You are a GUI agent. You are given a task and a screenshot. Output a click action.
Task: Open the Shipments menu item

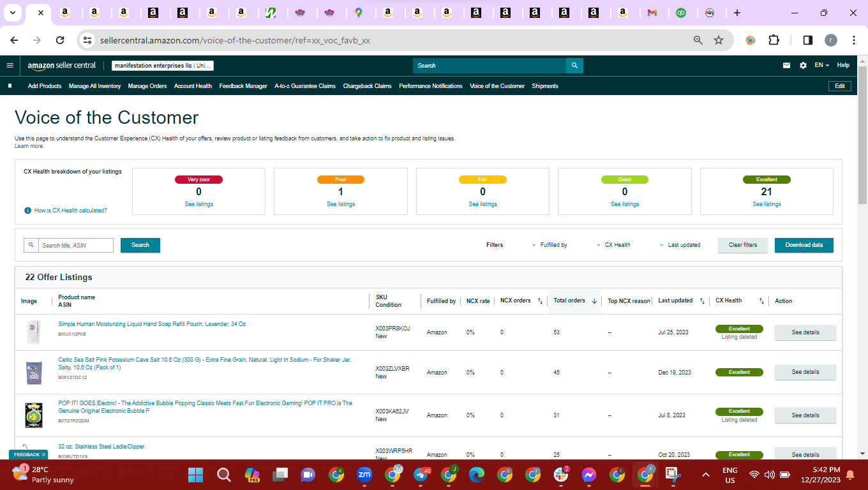point(545,86)
